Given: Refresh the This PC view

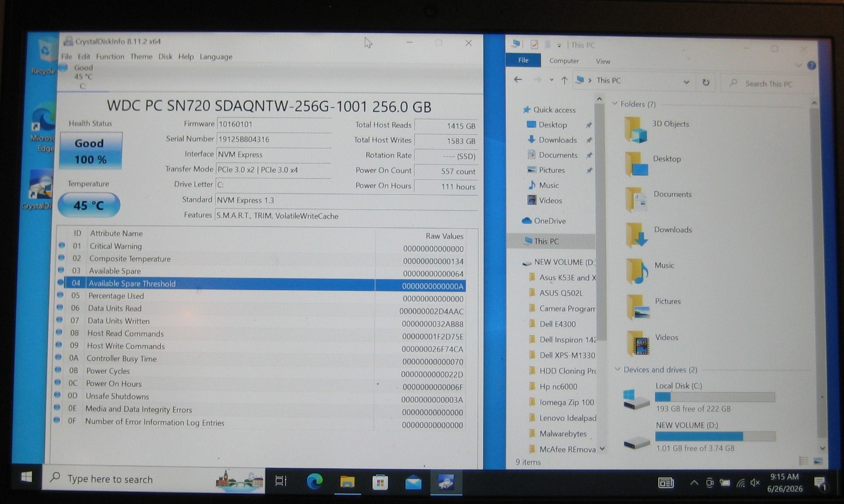Looking at the screenshot, I should click(706, 83).
